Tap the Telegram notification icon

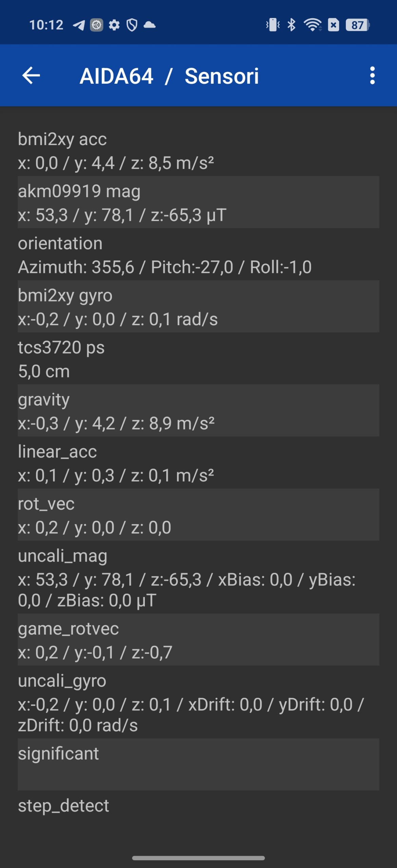(79, 25)
